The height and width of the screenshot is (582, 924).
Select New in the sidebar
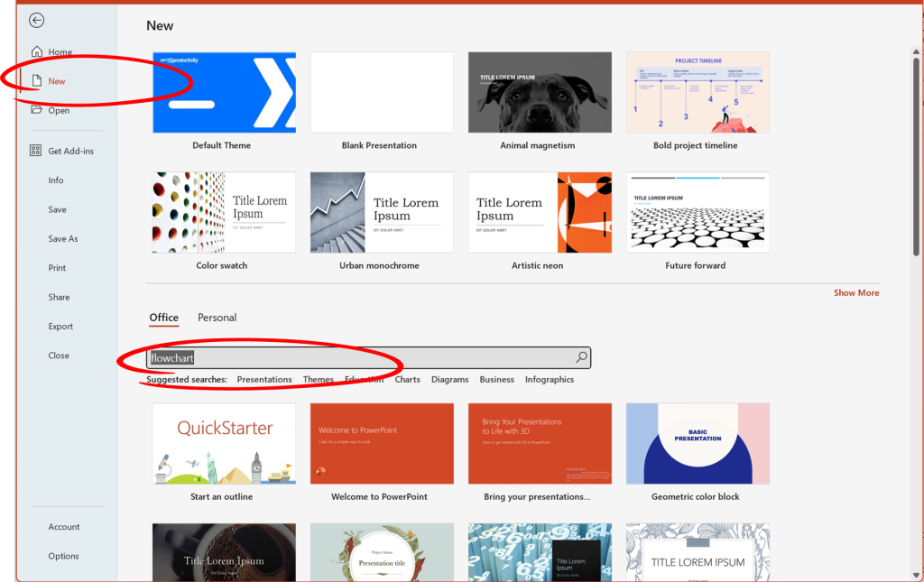point(57,80)
